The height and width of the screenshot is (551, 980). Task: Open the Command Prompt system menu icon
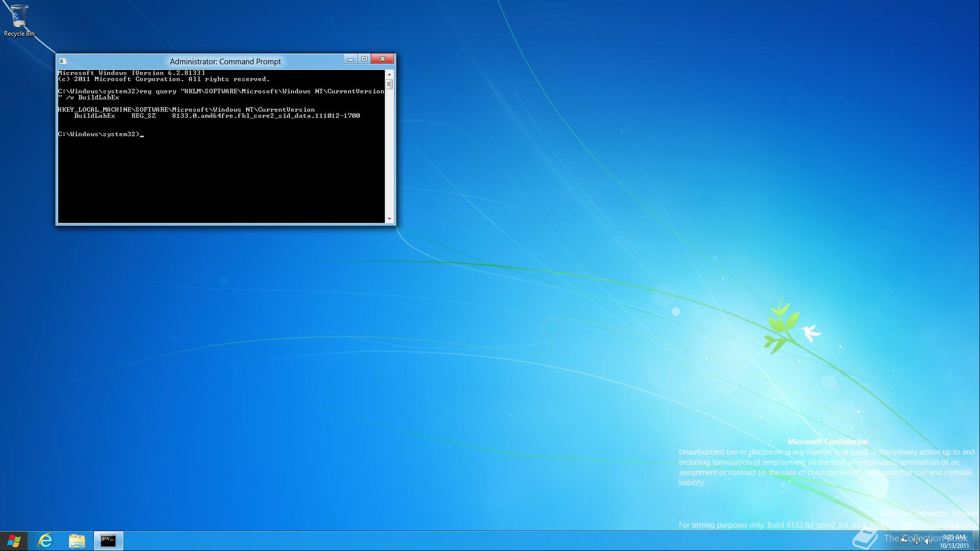[x=63, y=61]
